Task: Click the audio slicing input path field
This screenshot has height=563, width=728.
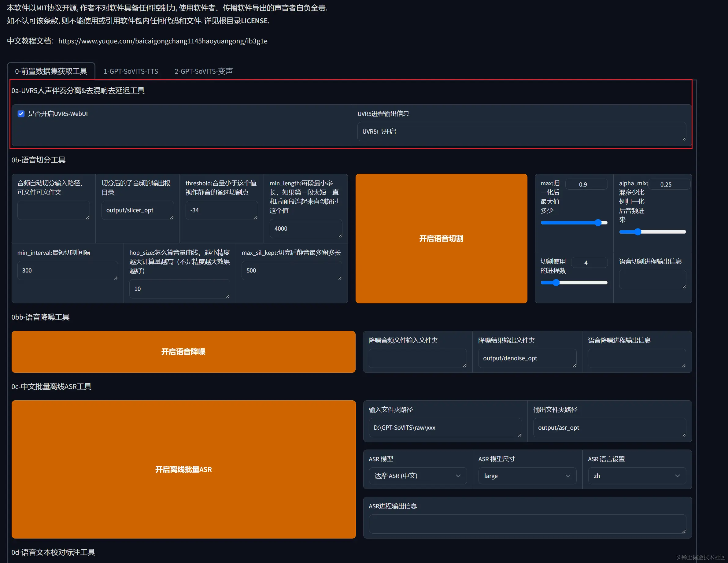Action: tap(53, 210)
